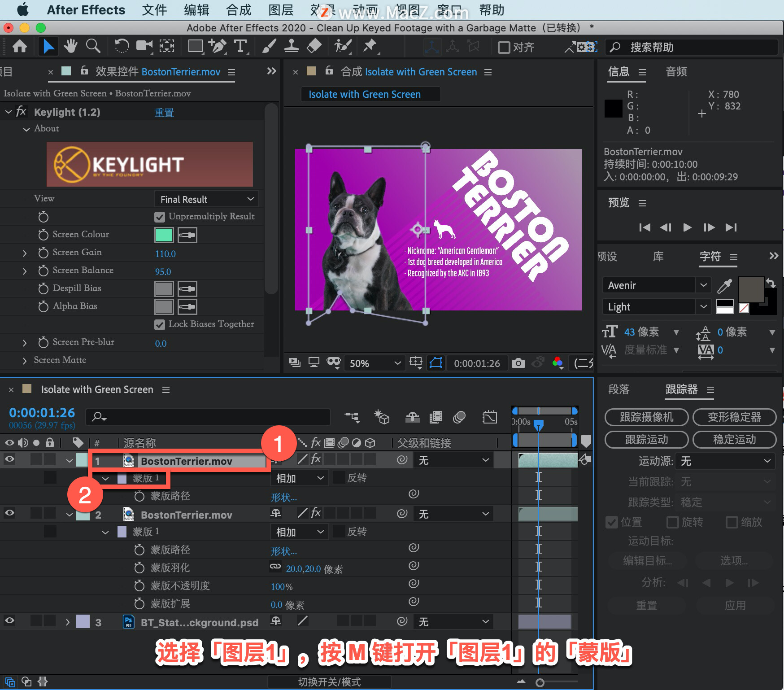Click the Despill Bias gray swatch
The image size is (784, 690).
click(x=164, y=288)
